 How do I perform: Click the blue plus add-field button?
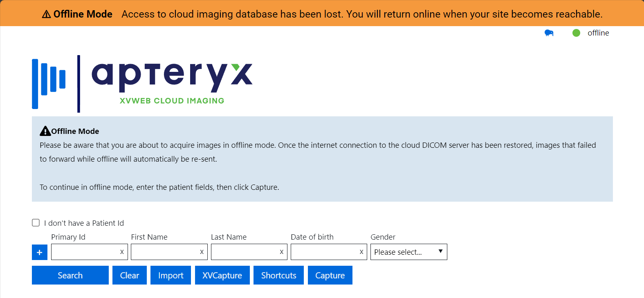coord(40,252)
